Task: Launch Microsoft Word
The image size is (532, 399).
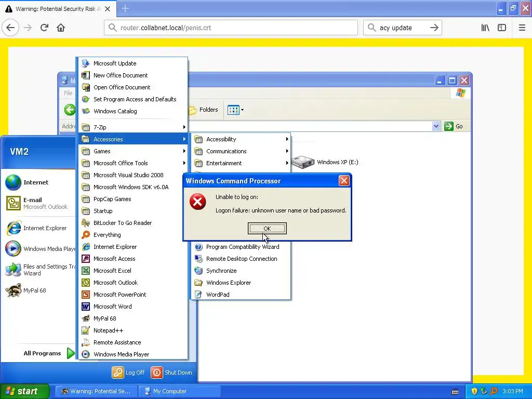Action: click(133, 307)
